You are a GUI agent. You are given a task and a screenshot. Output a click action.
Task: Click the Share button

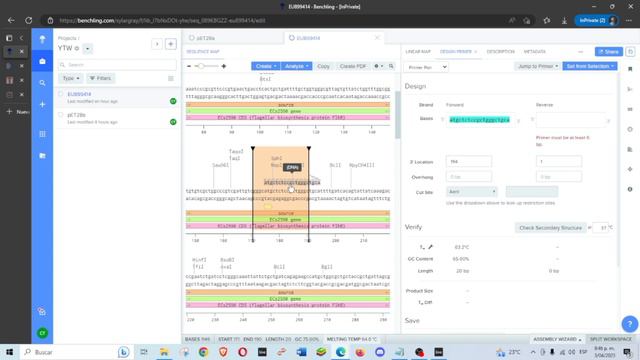click(609, 52)
